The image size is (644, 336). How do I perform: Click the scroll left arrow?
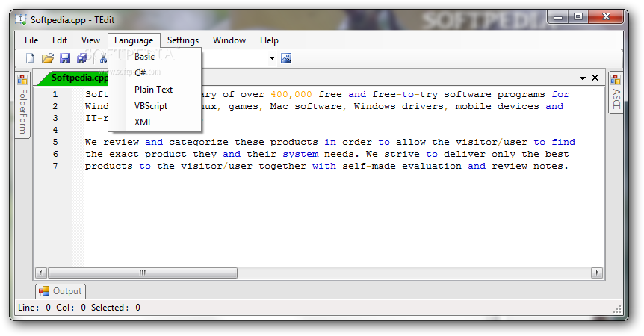40,273
